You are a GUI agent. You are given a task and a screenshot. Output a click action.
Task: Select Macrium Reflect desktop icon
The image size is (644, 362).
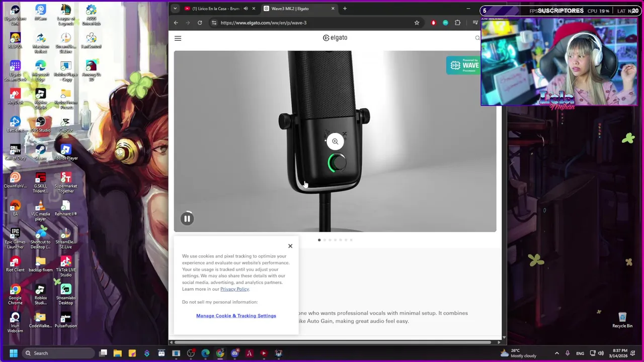tap(41, 43)
